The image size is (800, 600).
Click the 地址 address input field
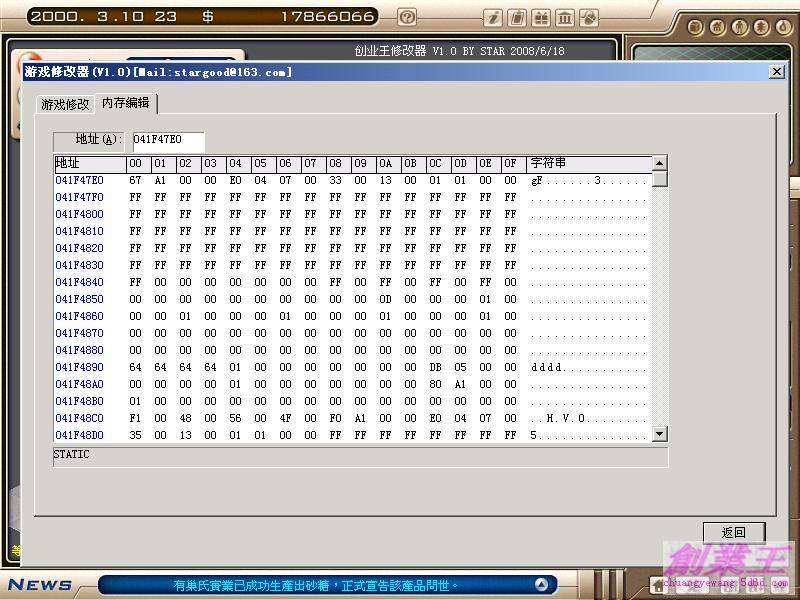click(x=167, y=140)
